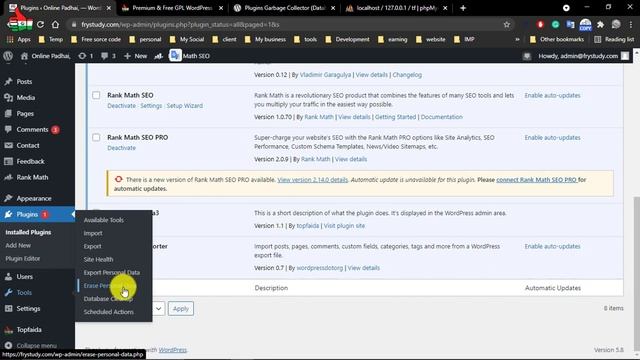Open comments bubble in admin bar
The width and height of the screenshot is (640, 360).
pos(108,56)
